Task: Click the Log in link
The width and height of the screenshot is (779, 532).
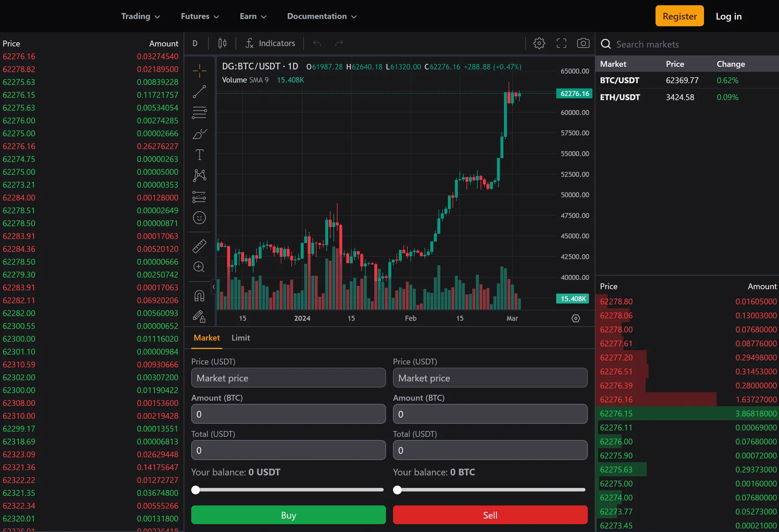Action: point(728,16)
